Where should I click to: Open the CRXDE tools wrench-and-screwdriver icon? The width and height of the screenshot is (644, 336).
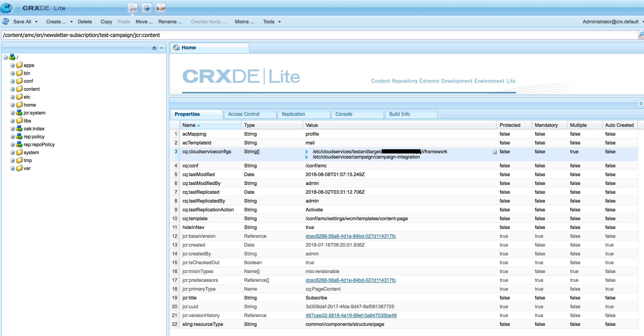(x=133, y=8)
